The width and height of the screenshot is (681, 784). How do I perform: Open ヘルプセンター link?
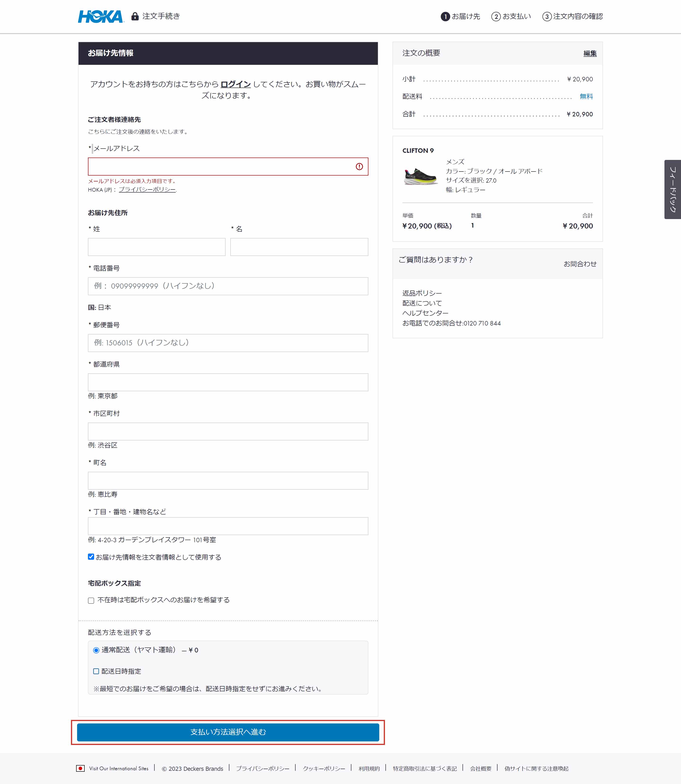point(425,313)
